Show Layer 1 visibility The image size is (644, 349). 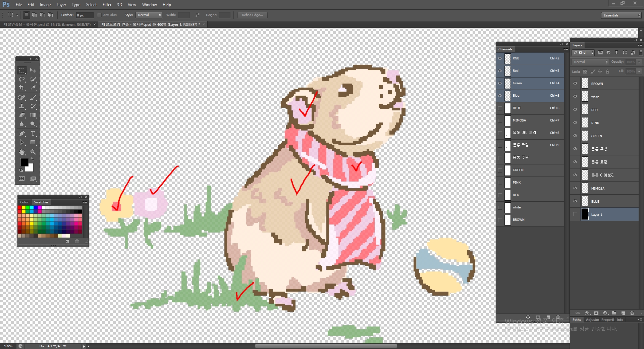click(575, 214)
